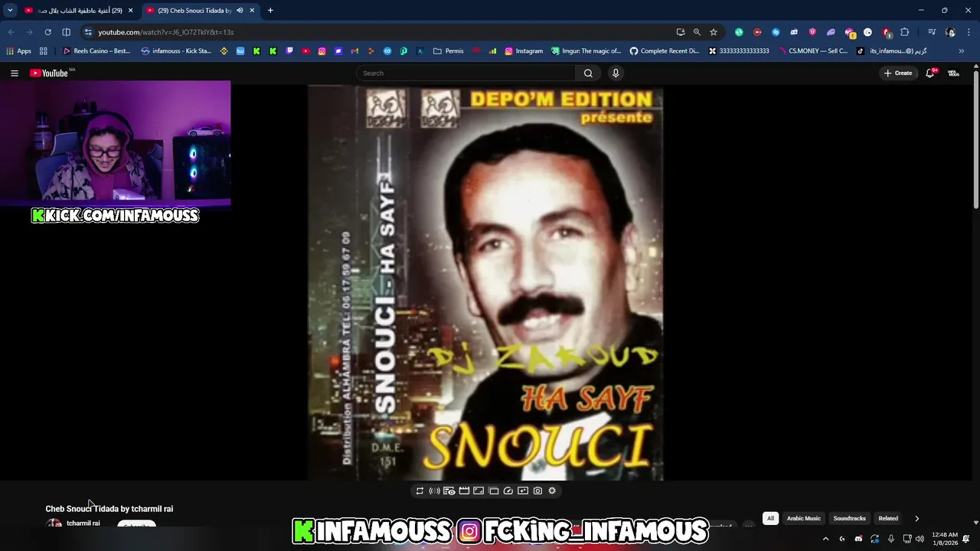Click the install app icon in address bar

[680, 32]
